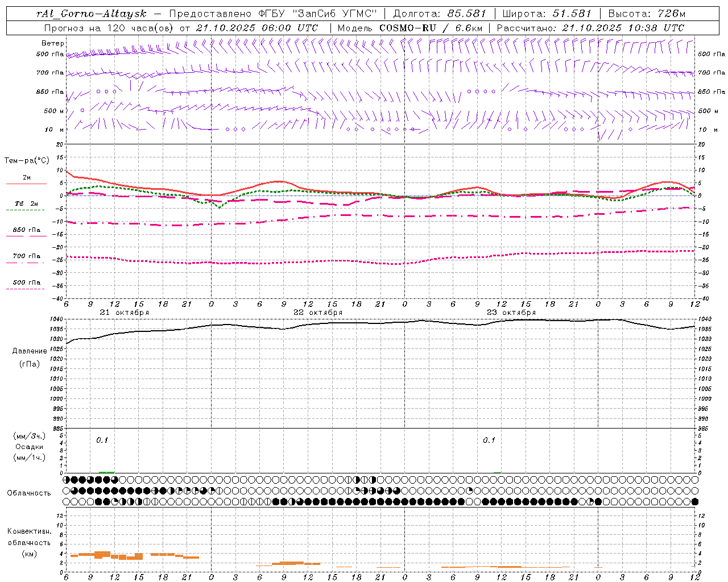728x582 pixels.
Task: Select the Прогноз на 120 часа(ов) forecast line
Action: 181,28
